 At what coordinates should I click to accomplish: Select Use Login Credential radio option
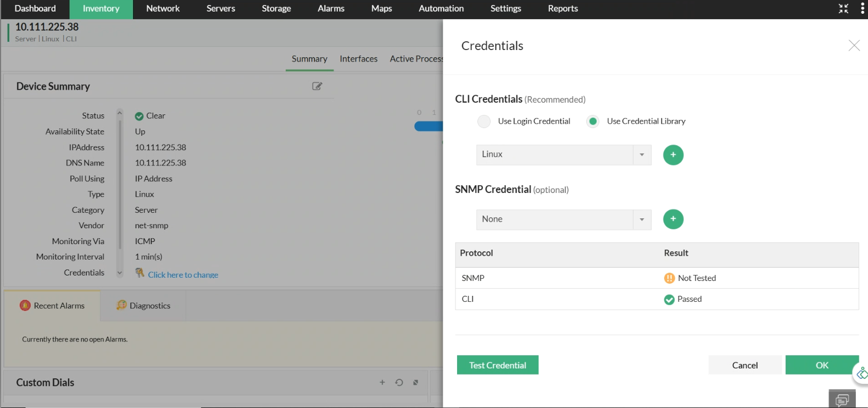click(484, 122)
